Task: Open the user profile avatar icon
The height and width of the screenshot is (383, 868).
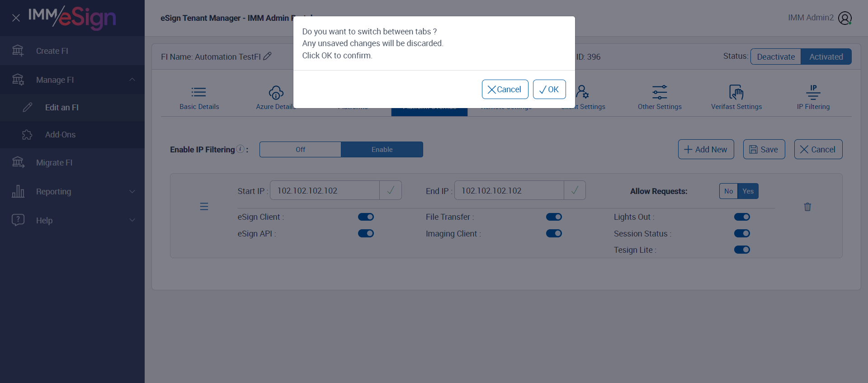Action: 844,18
